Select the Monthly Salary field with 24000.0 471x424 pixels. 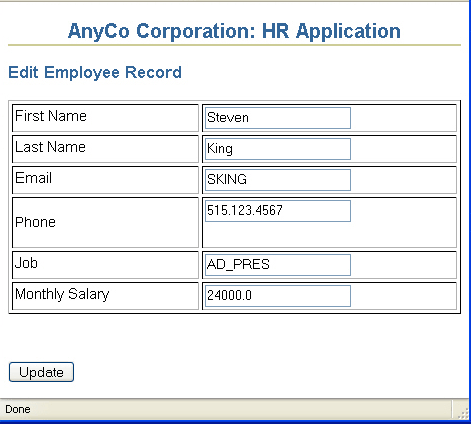tap(278, 296)
